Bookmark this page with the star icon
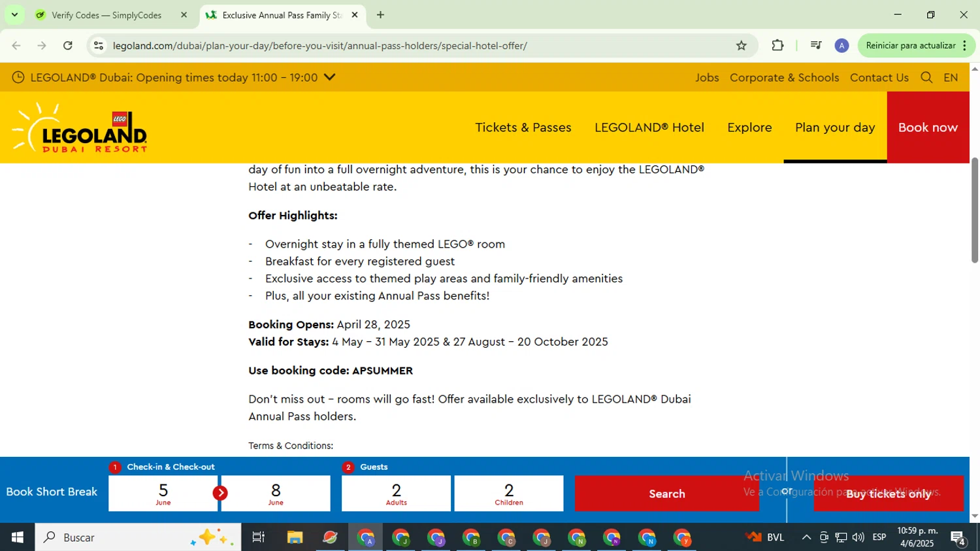The width and height of the screenshot is (980, 551). (x=741, y=46)
